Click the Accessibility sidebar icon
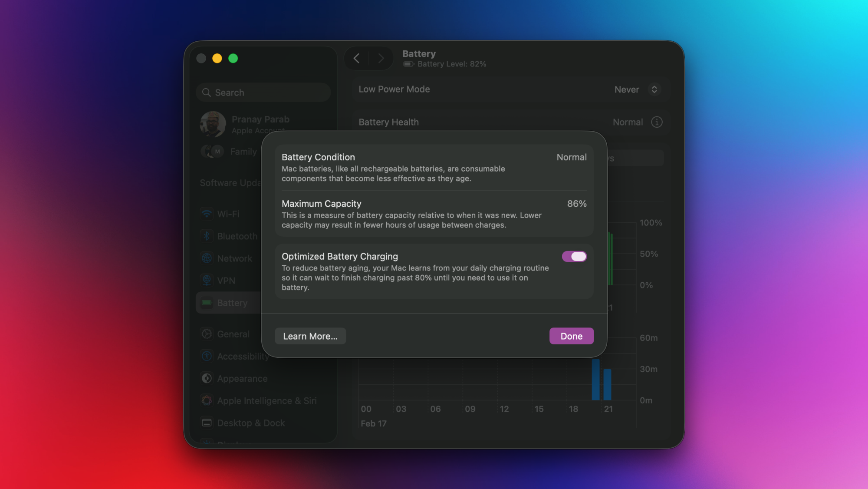The image size is (868, 489). (207, 356)
